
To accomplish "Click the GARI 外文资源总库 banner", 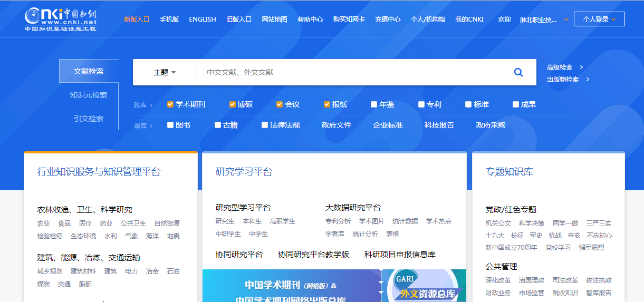I will tap(424, 286).
